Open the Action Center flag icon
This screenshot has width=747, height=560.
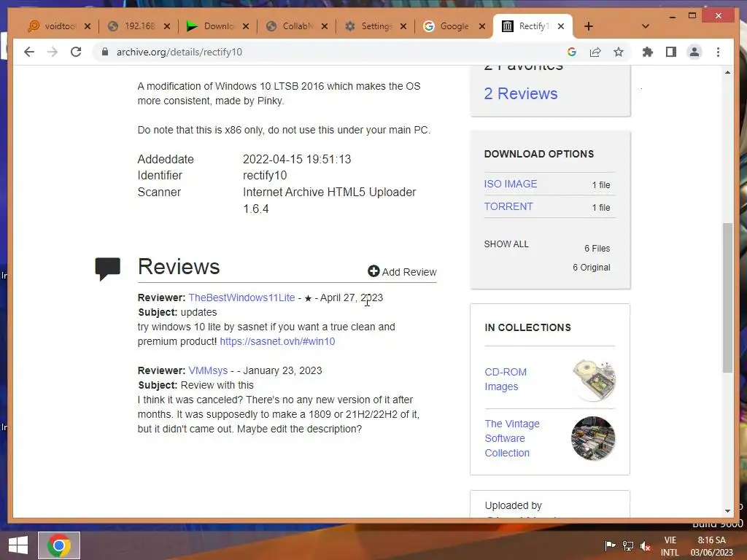point(610,545)
